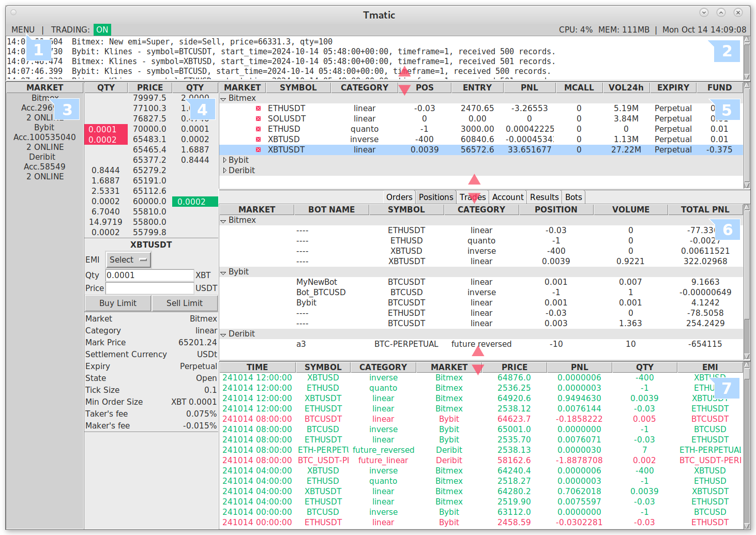
Task: Click the VOL24h column header
Action: pos(626,87)
